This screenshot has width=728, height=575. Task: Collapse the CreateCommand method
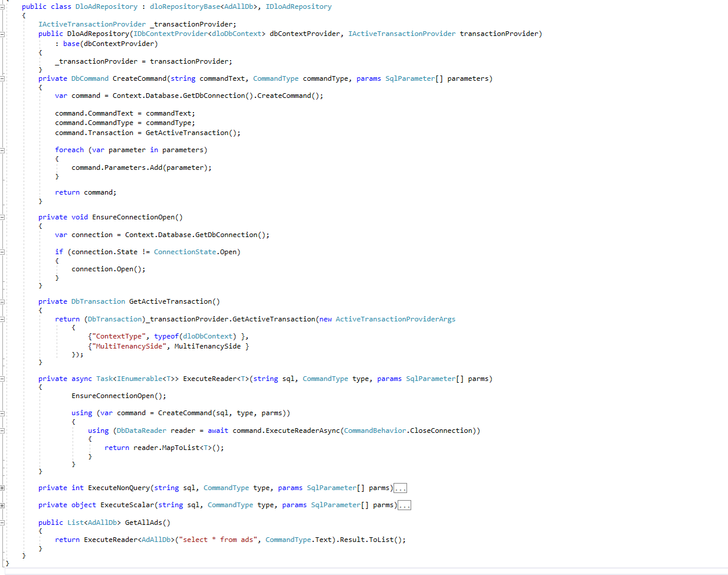(2, 78)
